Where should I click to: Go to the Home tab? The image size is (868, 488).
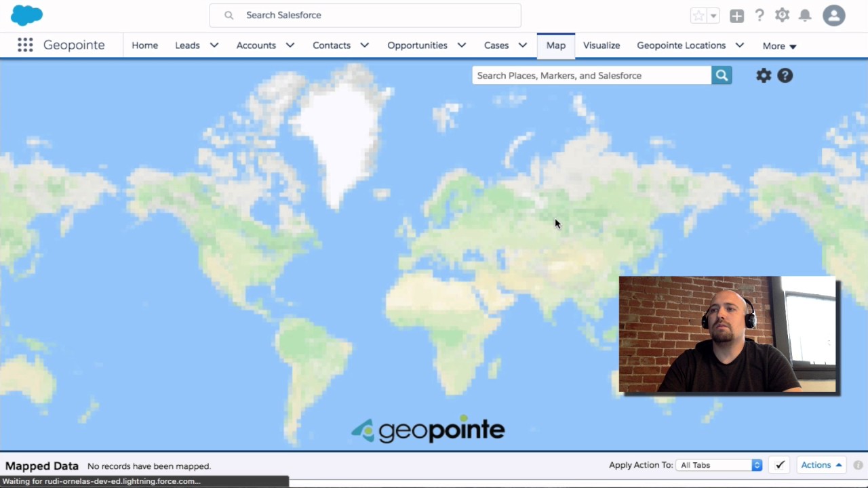144,45
